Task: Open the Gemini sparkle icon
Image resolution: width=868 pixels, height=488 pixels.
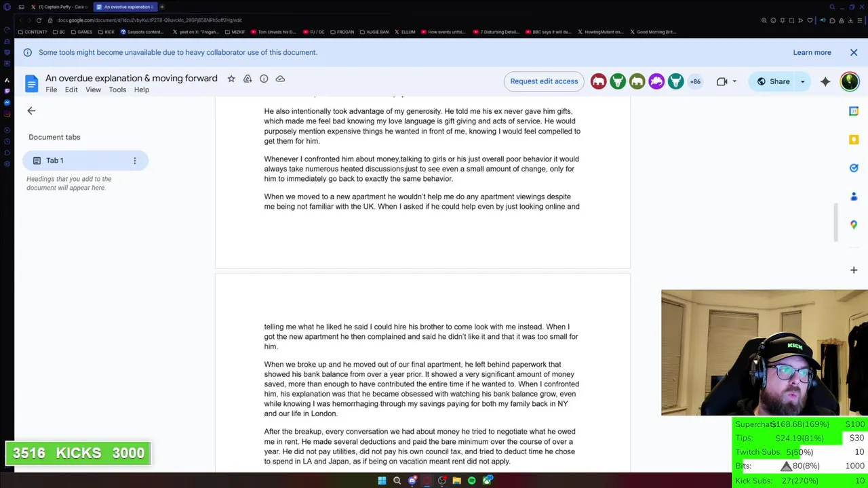Action: point(825,81)
